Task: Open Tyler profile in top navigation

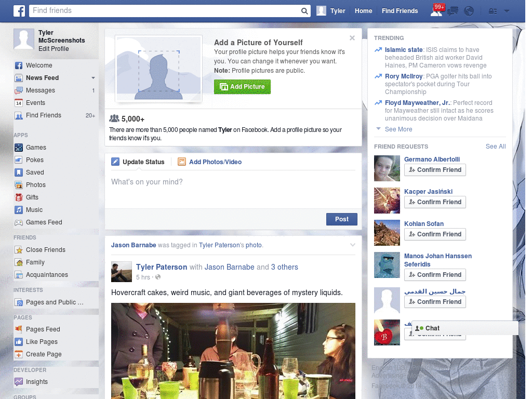Action: pos(331,11)
